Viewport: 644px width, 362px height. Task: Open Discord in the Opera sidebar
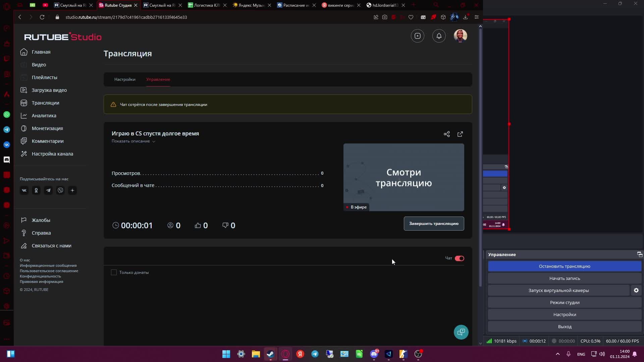click(7, 160)
